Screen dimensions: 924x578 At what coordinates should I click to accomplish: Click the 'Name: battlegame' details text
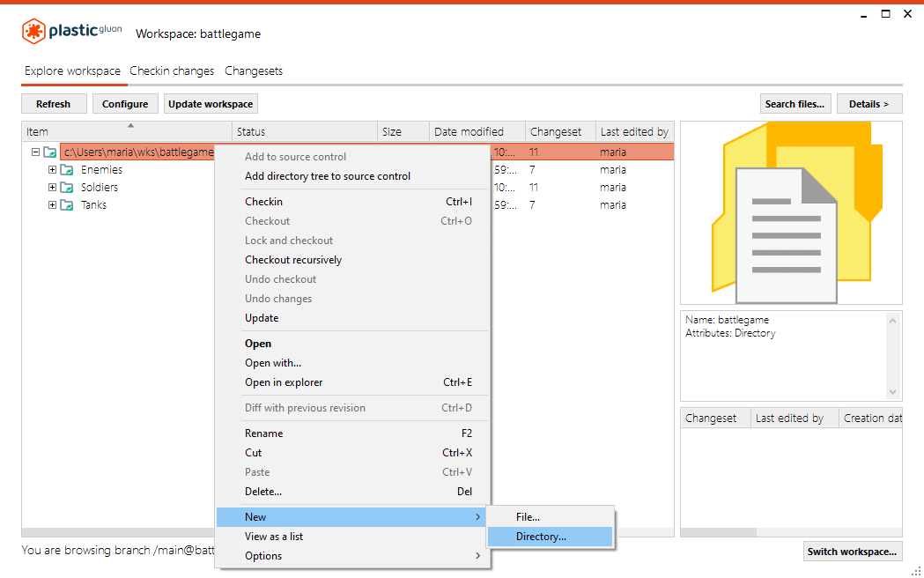[728, 320]
